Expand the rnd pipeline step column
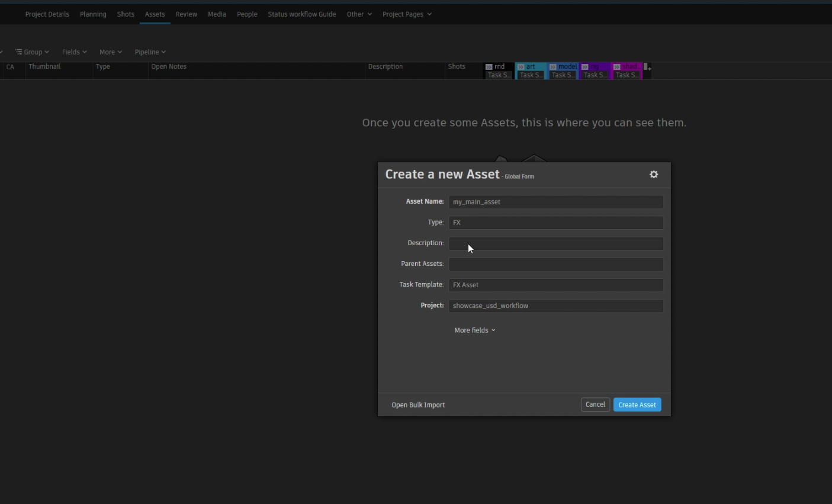 489,67
